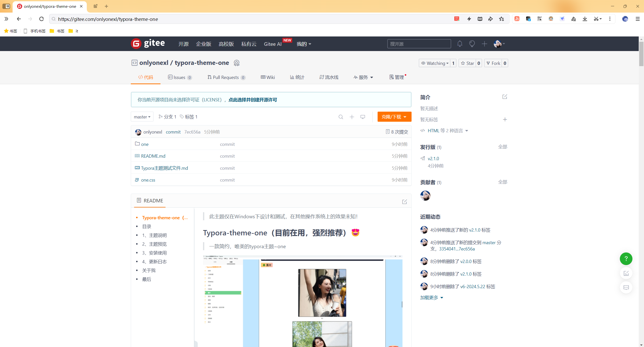View 8 次提交 commit history

coord(397,132)
